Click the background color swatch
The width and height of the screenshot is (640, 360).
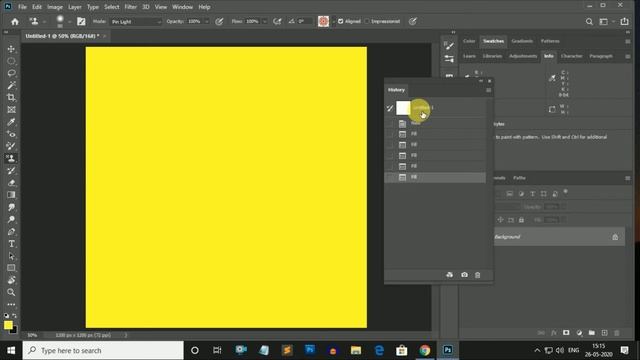click(14, 331)
